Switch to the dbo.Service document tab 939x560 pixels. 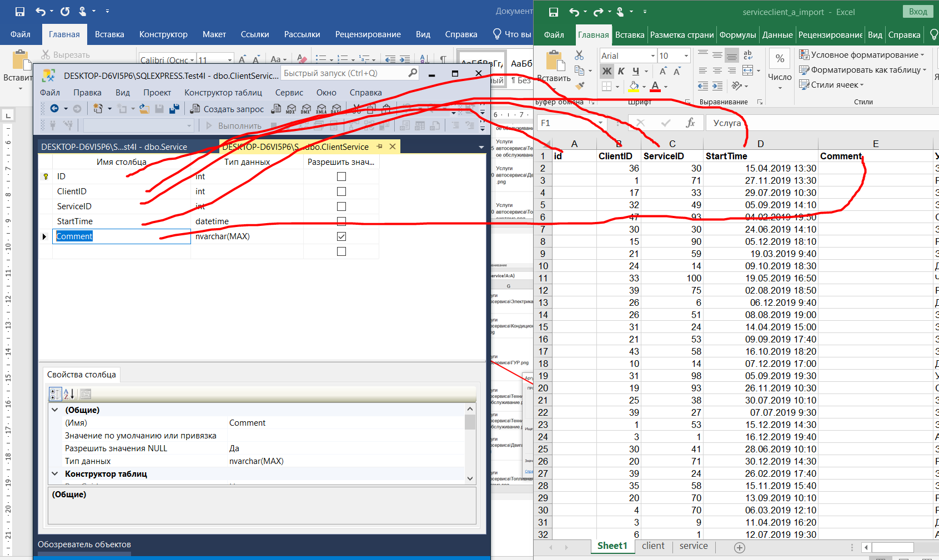(114, 147)
